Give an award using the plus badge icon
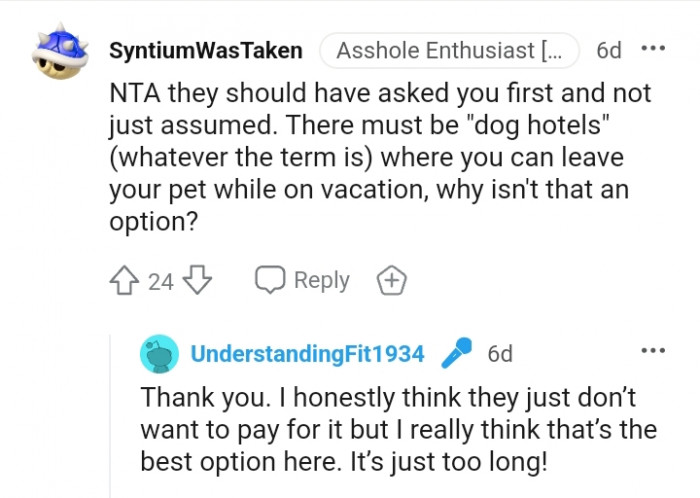The height and width of the screenshot is (498, 700). click(x=391, y=281)
